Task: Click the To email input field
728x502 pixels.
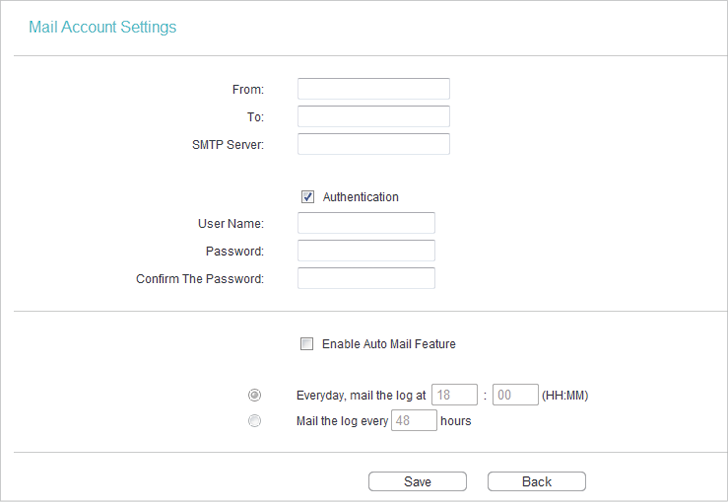Action: (x=373, y=116)
